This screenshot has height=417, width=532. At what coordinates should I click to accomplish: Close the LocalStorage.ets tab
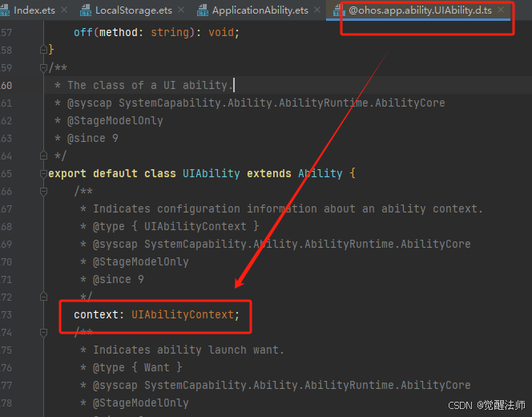(181, 10)
